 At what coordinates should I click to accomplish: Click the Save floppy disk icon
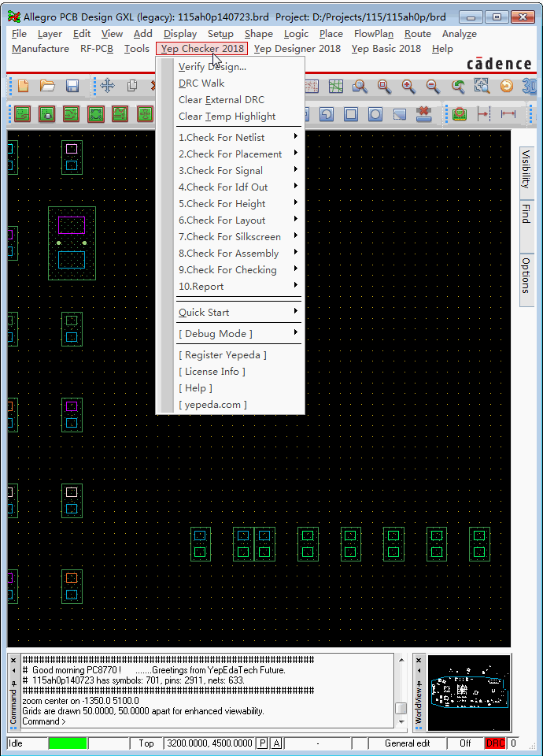pos(72,87)
